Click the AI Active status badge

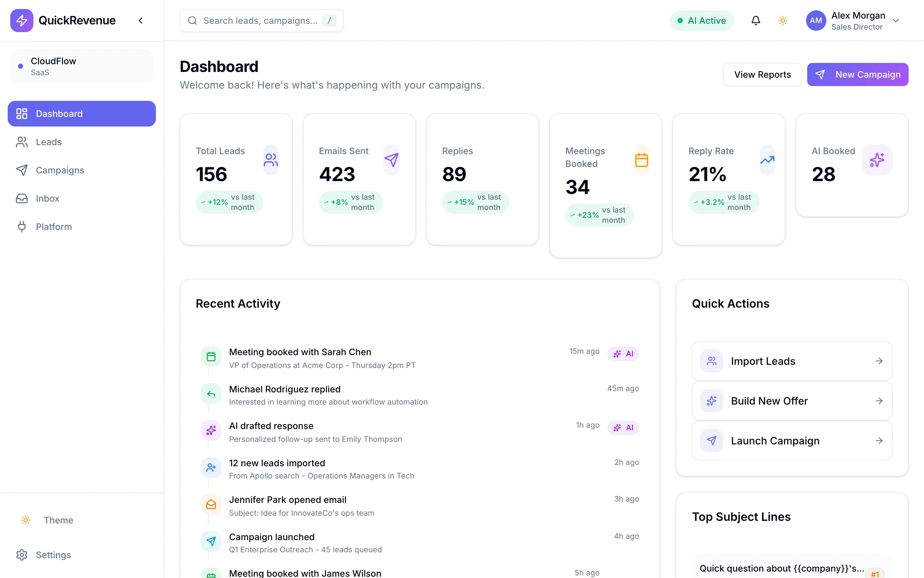click(x=701, y=21)
